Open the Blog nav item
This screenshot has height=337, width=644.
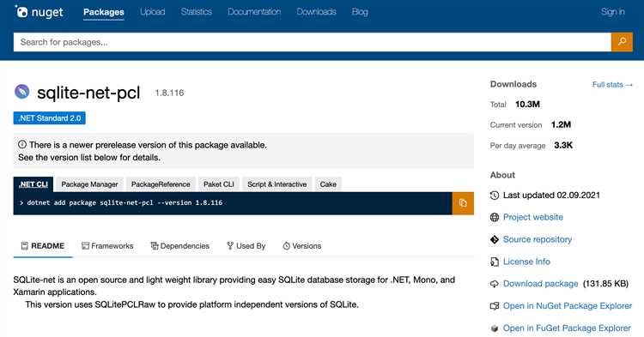(360, 12)
